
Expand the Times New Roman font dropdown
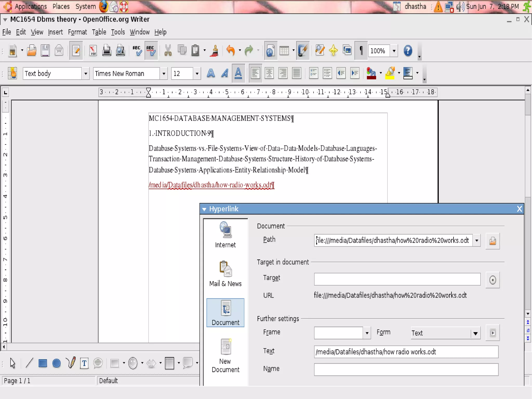pyautogui.click(x=164, y=74)
